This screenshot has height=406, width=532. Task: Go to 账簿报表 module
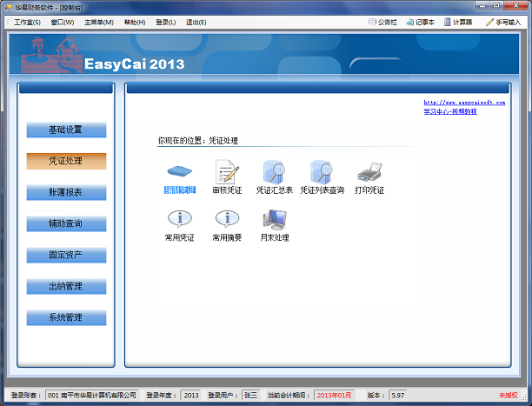(x=66, y=192)
